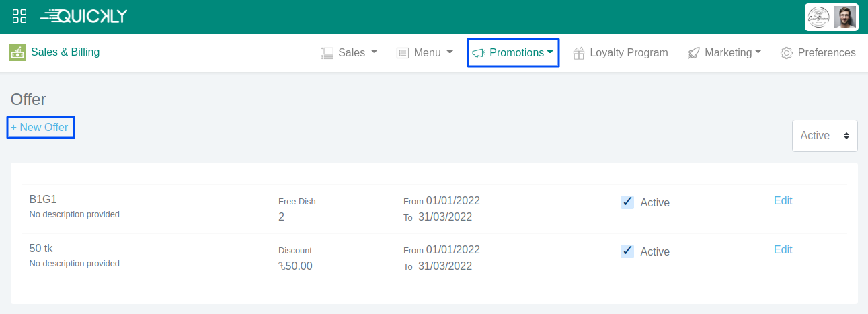
Task: Click the Promotions megaphone icon
Action: tap(478, 53)
